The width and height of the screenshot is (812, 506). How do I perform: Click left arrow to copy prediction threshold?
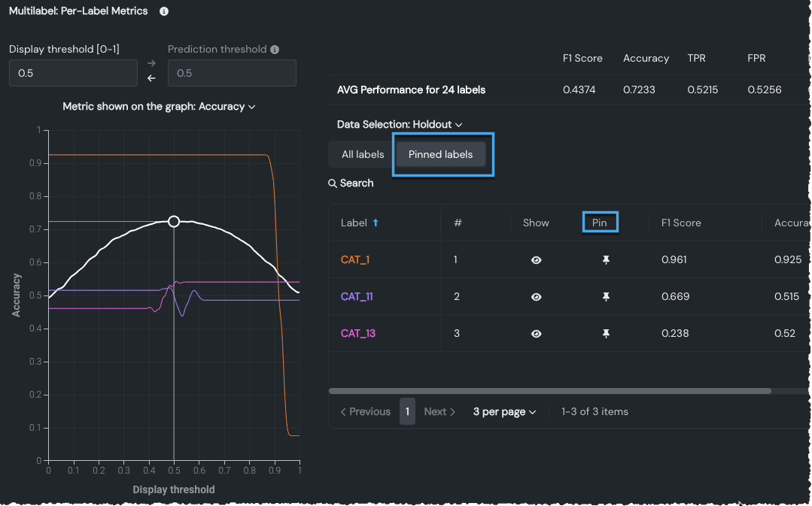(x=152, y=78)
